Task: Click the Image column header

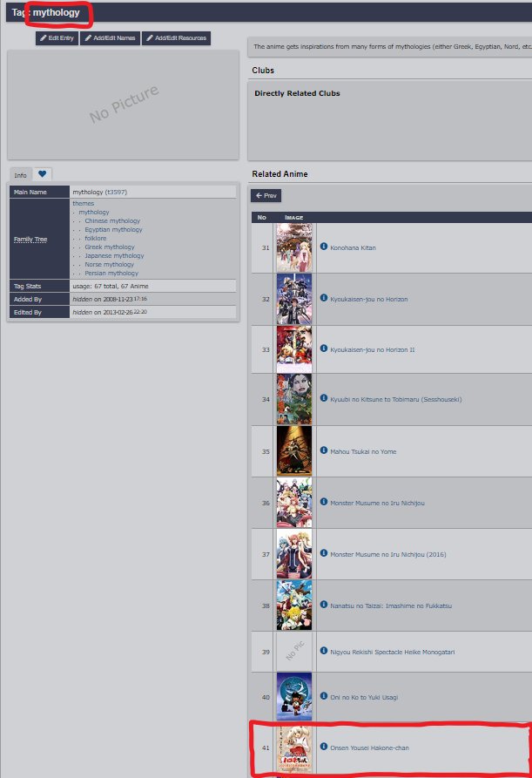Action: click(x=294, y=217)
